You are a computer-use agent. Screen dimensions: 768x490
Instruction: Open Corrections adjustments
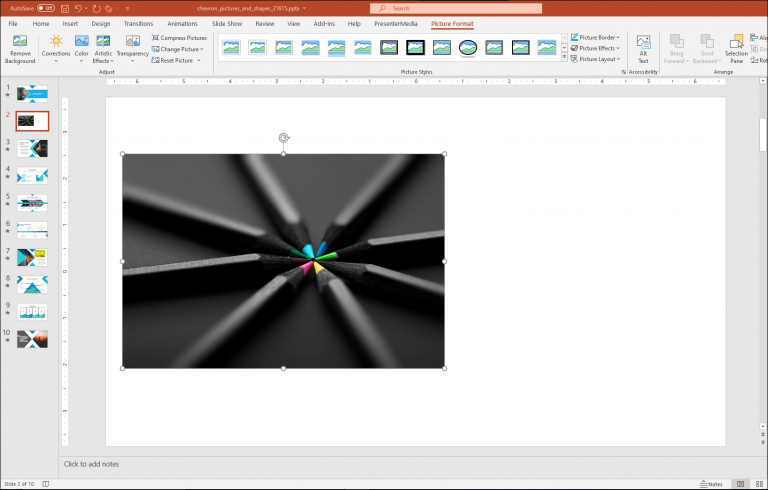56,49
